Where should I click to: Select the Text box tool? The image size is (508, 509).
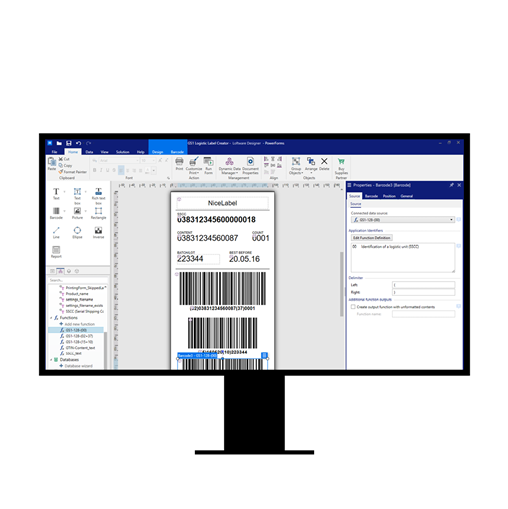(x=77, y=195)
